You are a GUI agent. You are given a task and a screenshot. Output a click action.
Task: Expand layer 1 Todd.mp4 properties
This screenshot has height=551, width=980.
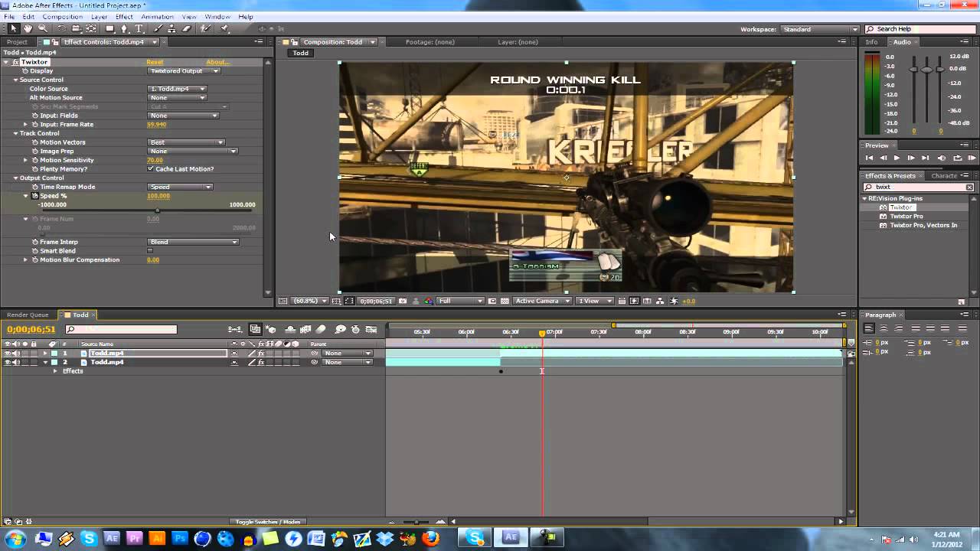[45, 354]
